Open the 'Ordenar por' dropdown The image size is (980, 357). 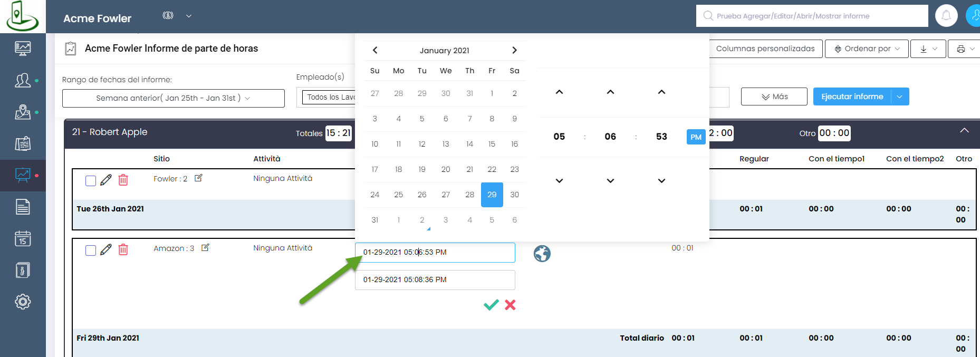[867, 49]
